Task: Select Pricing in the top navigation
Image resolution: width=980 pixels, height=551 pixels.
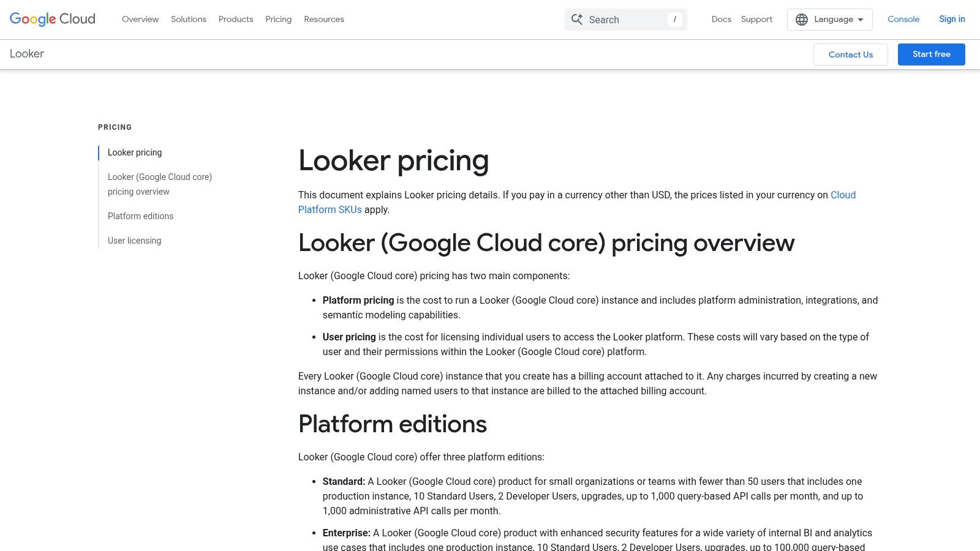Action: pyautogui.click(x=278, y=19)
